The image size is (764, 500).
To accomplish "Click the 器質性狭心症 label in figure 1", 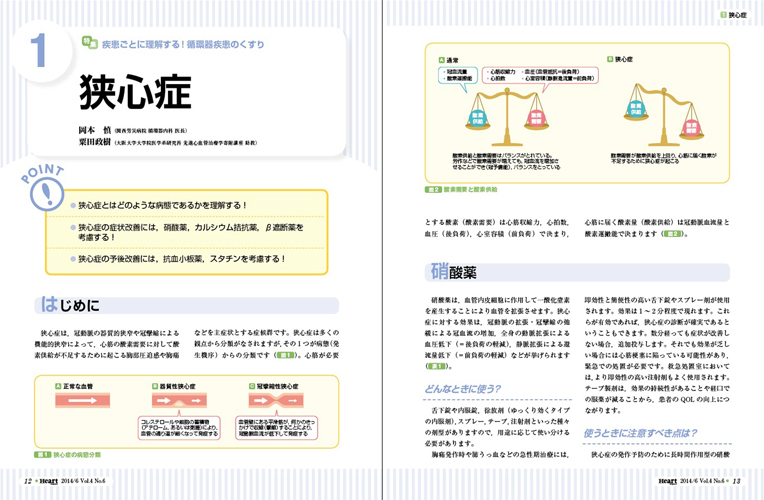I will tap(174, 386).
